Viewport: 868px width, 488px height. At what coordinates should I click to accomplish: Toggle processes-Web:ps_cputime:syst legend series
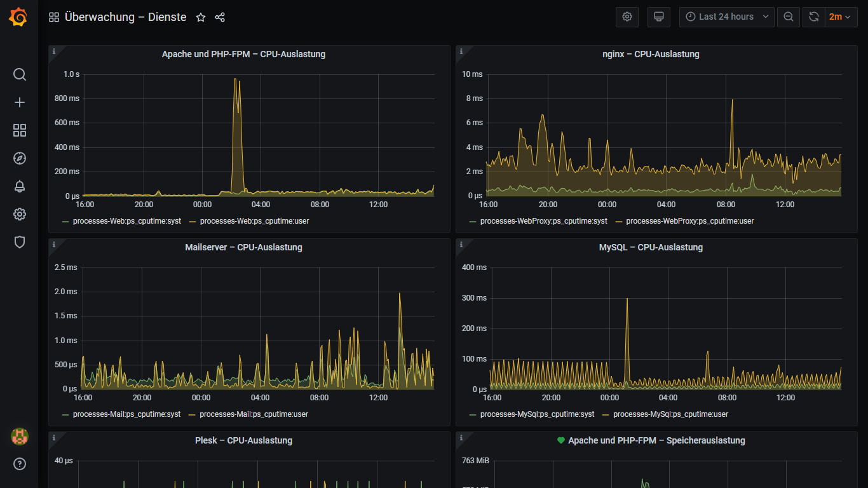(x=121, y=221)
